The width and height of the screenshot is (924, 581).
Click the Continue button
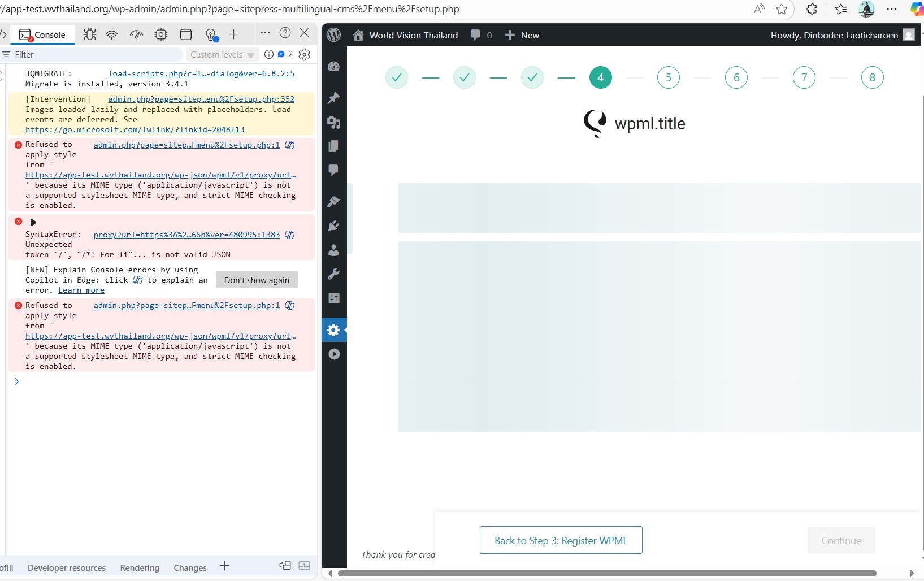click(841, 540)
